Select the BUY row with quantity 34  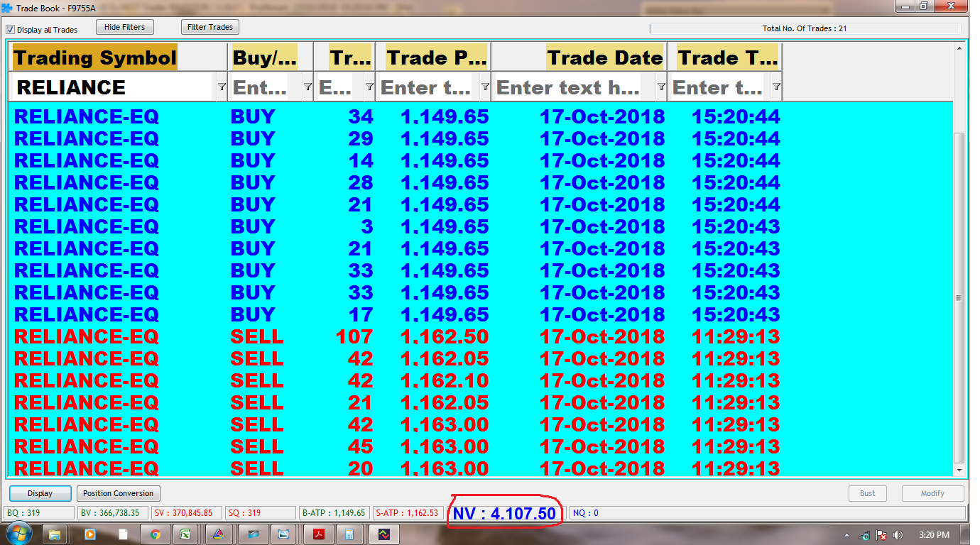pos(481,116)
